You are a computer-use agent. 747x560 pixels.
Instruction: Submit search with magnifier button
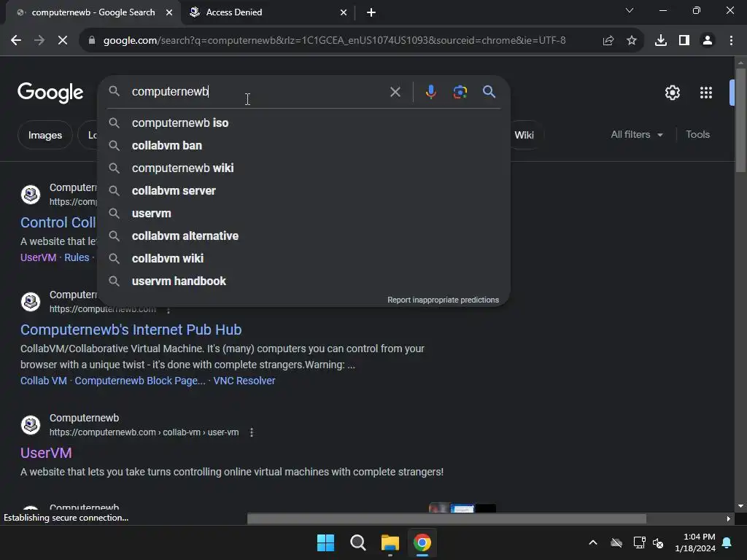(489, 91)
